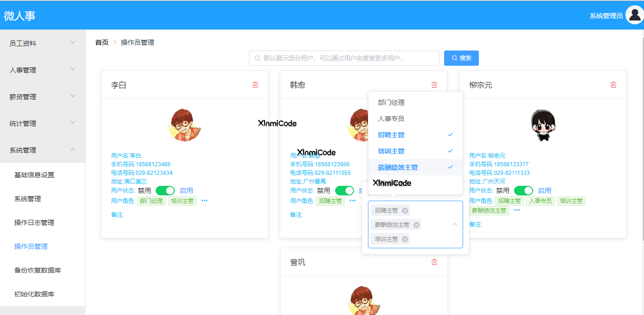The width and height of the screenshot is (644, 315).
Task: Click the delete icon on 韩愈's card
Action: (434, 84)
